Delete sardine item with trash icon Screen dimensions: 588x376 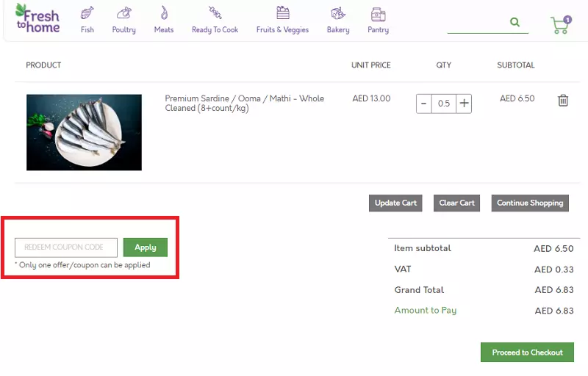pos(563,101)
